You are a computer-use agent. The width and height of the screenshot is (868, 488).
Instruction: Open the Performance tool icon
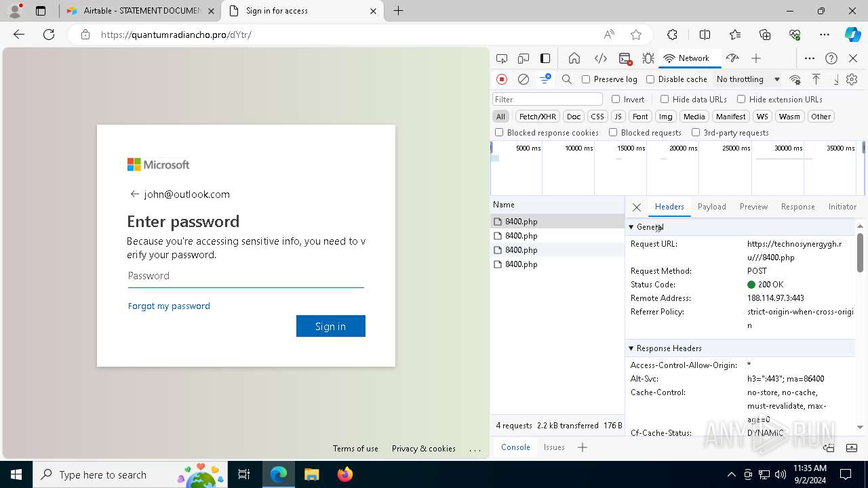(732, 58)
